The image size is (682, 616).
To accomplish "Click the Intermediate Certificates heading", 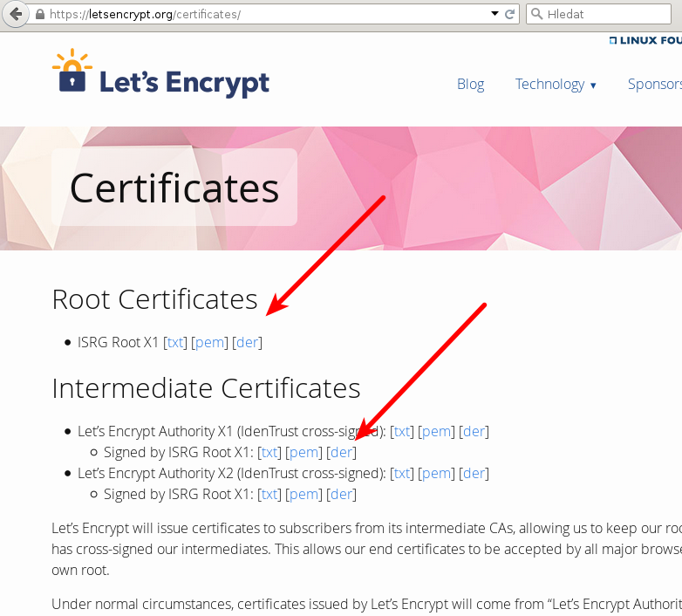I will [206, 387].
